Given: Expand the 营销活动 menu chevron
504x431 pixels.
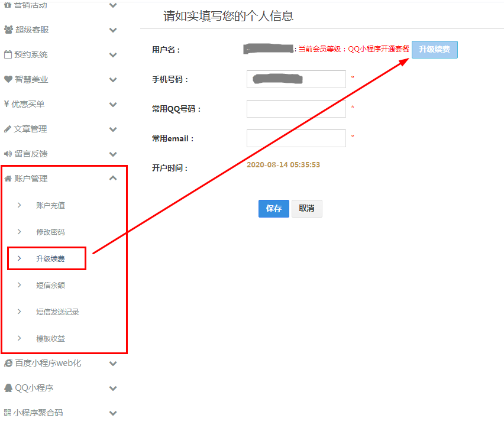Looking at the screenshot, I should (113, 5).
